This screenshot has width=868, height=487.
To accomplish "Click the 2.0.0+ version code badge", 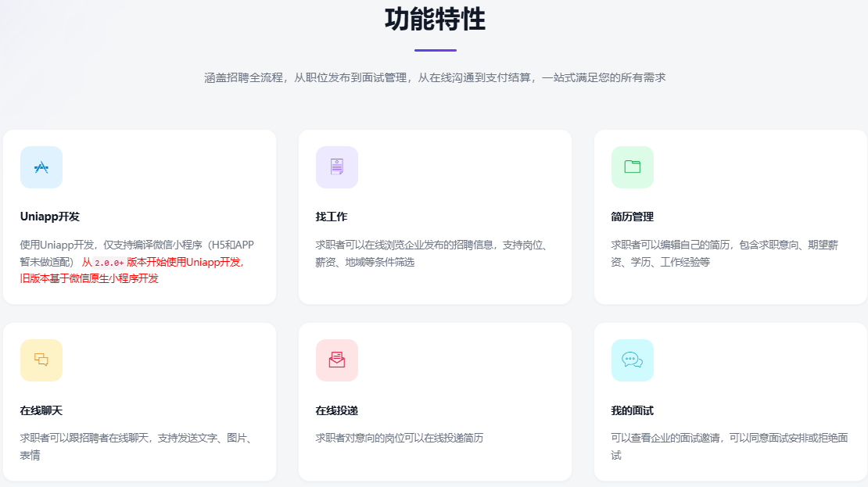I will [109, 263].
